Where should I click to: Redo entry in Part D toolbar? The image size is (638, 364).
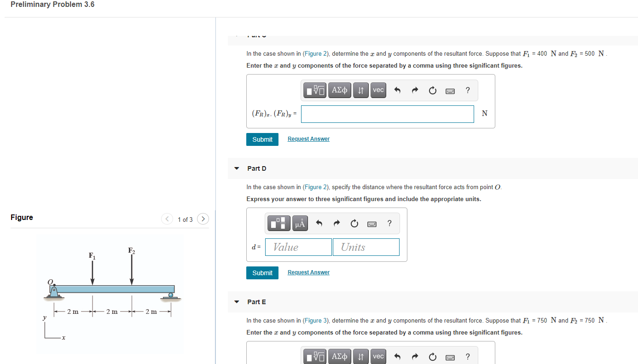pyautogui.click(x=336, y=224)
